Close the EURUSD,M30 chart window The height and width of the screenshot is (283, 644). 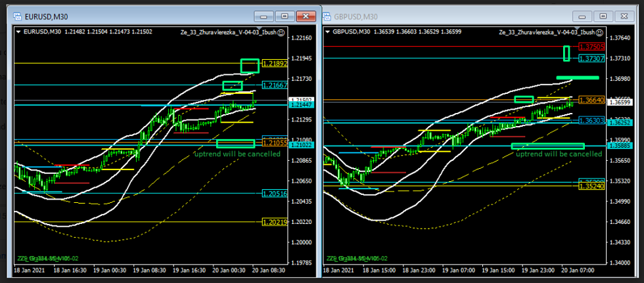pyautogui.click(x=306, y=16)
